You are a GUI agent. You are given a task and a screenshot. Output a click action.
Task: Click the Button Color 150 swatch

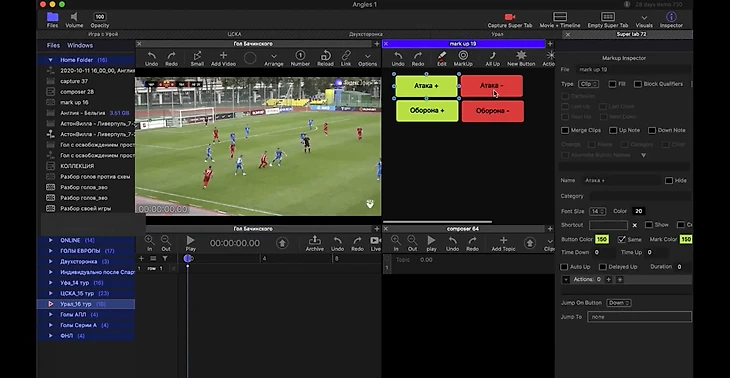coord(602,239)
